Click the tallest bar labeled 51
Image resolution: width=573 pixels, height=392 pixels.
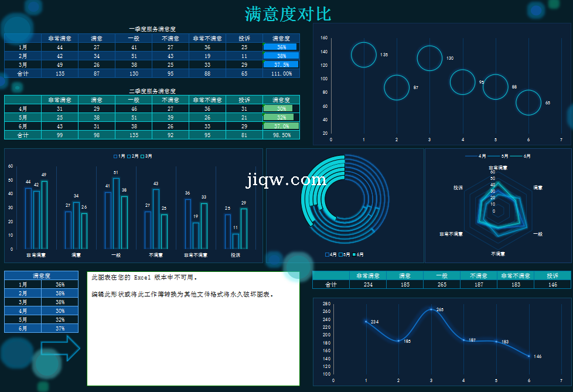[x=116, y=213]
